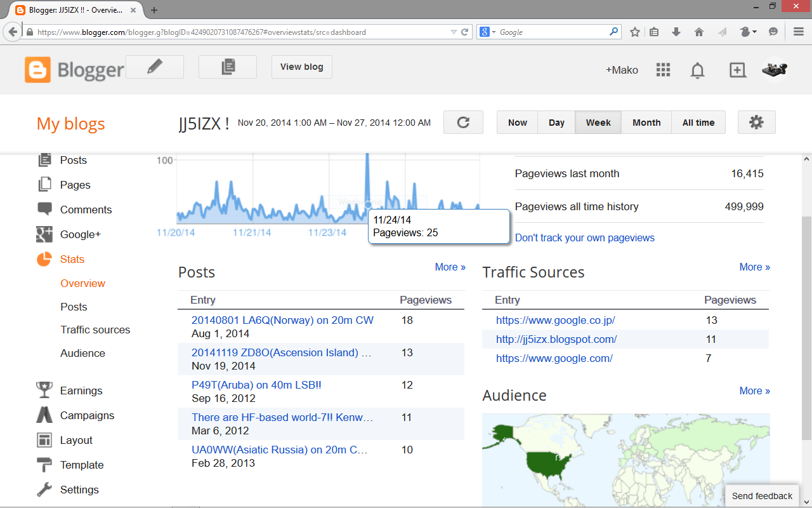The width and height of the screenshot is (812, 508).
Task: Click the View blog button
Action: [302, 67]
